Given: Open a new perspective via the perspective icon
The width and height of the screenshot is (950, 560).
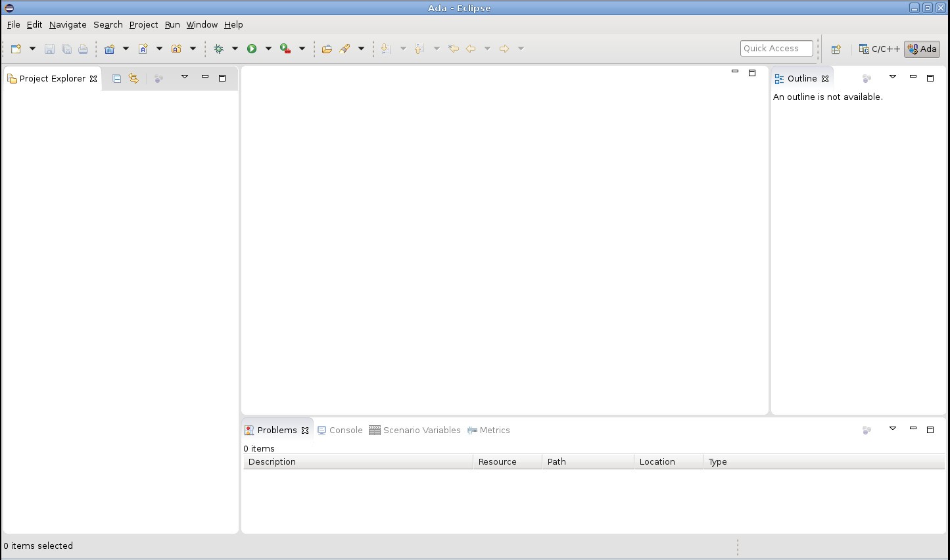Looking at the screenshot, I should (836, 49).
